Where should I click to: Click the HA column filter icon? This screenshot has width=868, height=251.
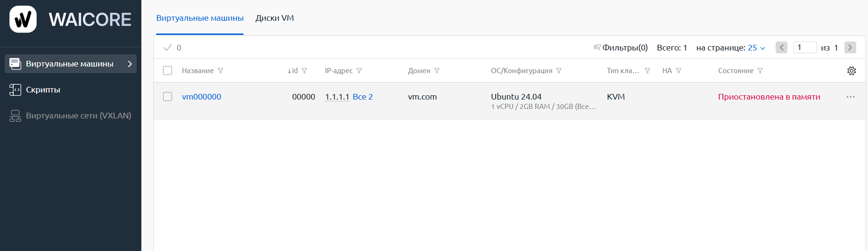(x=679, y=71)
